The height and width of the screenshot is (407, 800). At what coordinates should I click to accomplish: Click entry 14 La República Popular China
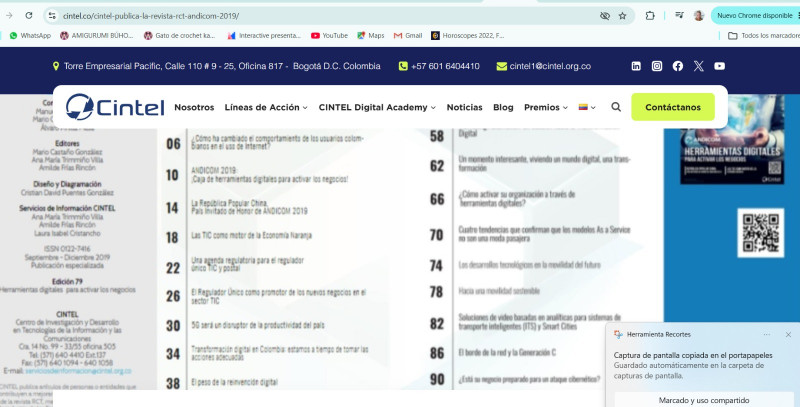(x=249, y=207)
